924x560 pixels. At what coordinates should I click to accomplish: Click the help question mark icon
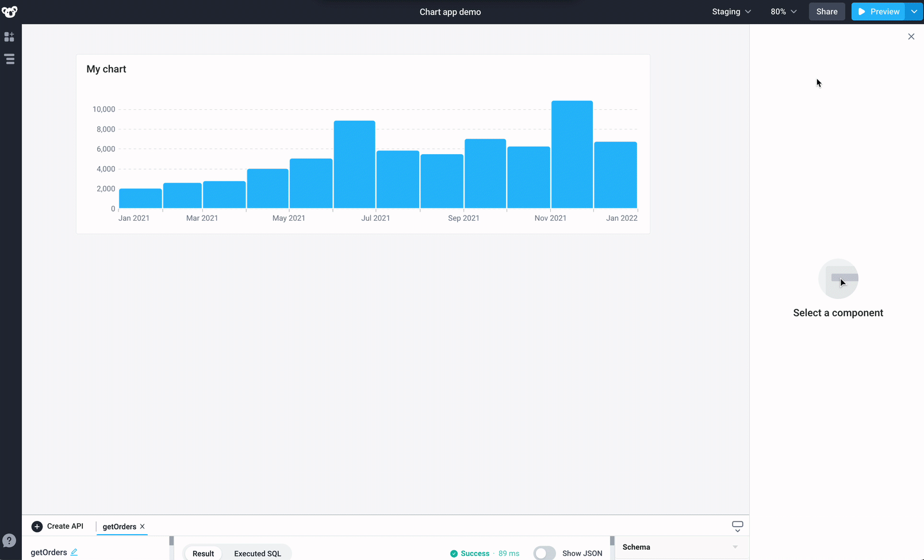tap(9, 540)
